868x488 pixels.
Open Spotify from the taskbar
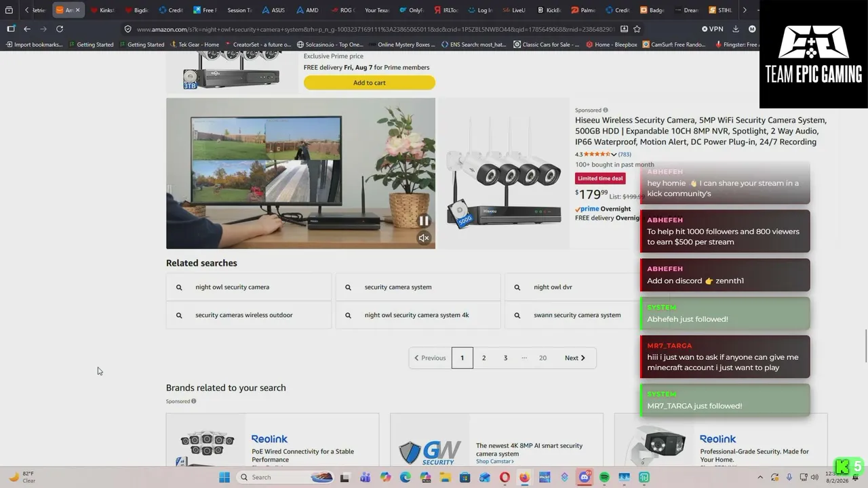[604, 477]
